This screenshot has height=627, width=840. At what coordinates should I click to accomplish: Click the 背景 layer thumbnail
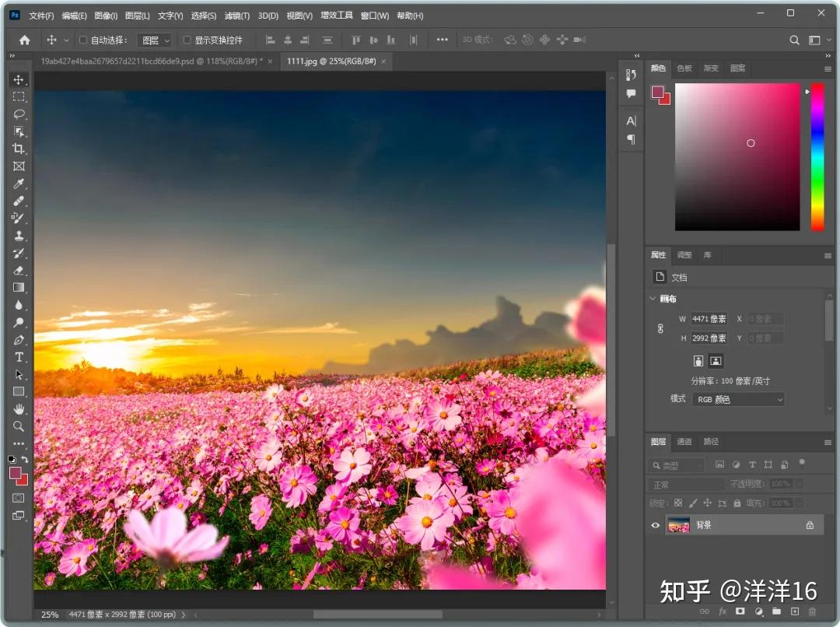677,525
